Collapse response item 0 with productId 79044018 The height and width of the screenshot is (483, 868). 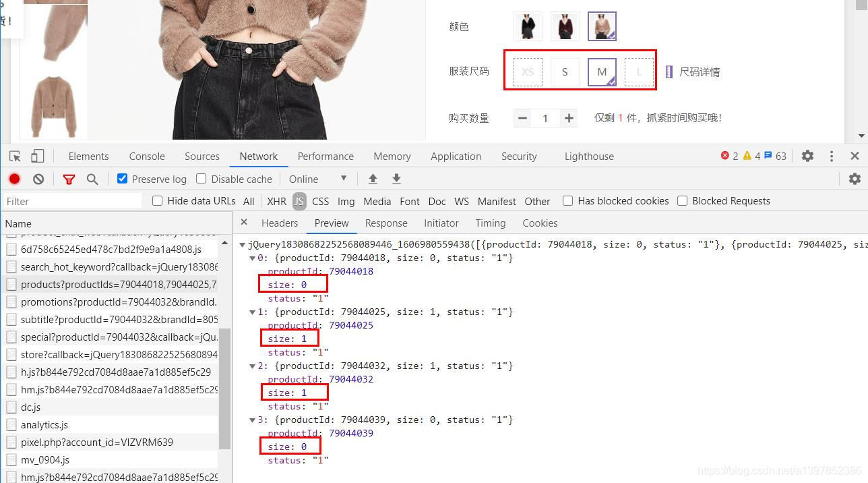click(x=253, y=258)
